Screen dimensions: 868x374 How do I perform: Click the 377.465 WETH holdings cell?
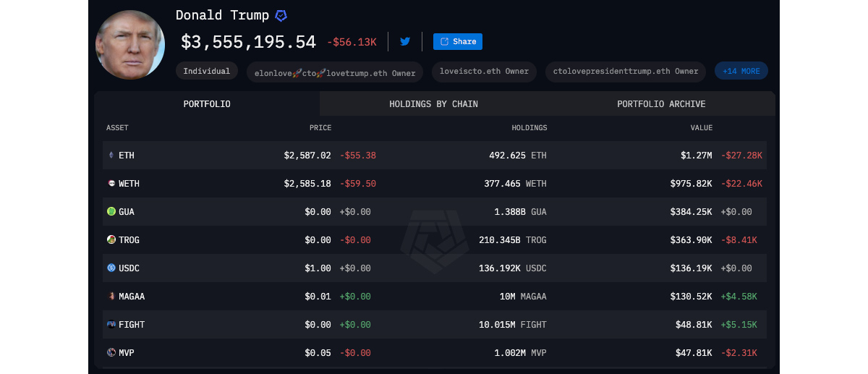pyautogui.click(x=515, y=184)
